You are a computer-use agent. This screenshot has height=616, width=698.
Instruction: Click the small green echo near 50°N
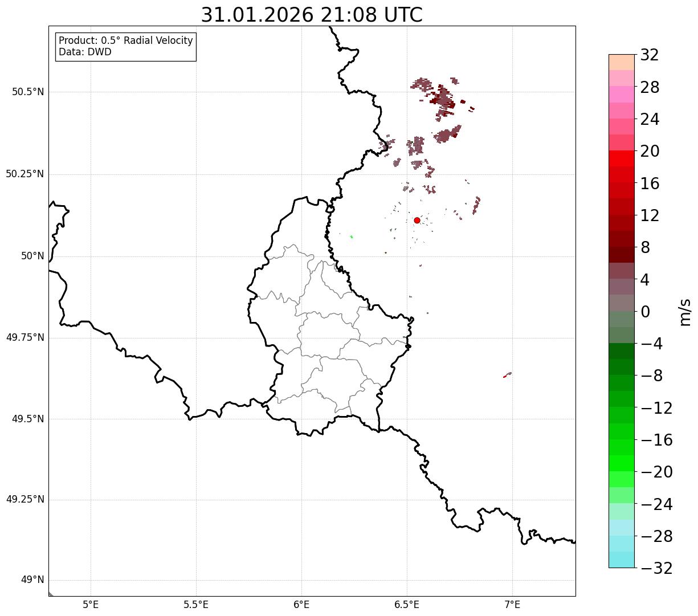pos(352,236)
